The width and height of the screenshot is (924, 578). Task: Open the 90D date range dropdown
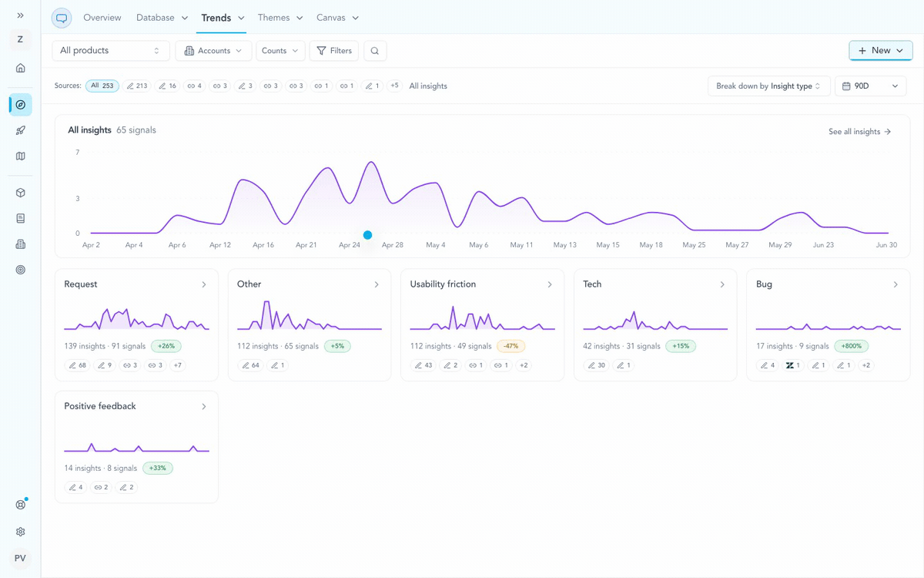click(870, 86)
